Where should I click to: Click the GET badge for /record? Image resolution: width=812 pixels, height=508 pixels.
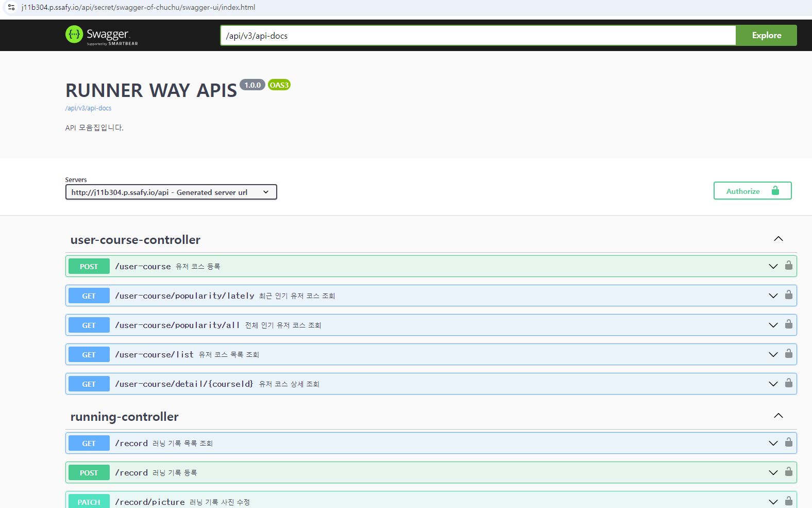click(x=89, y=443)
